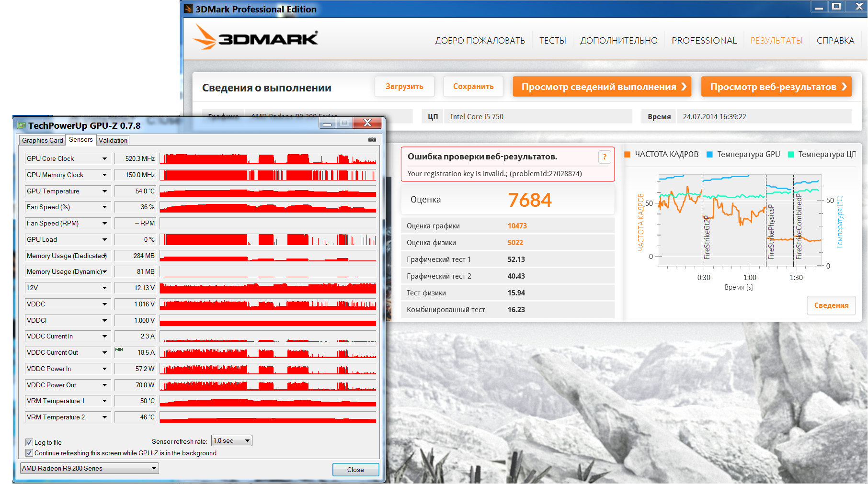This screenshot has width=868, height=484.
Task: Click the Загрузить button
Action: point(405,87)
